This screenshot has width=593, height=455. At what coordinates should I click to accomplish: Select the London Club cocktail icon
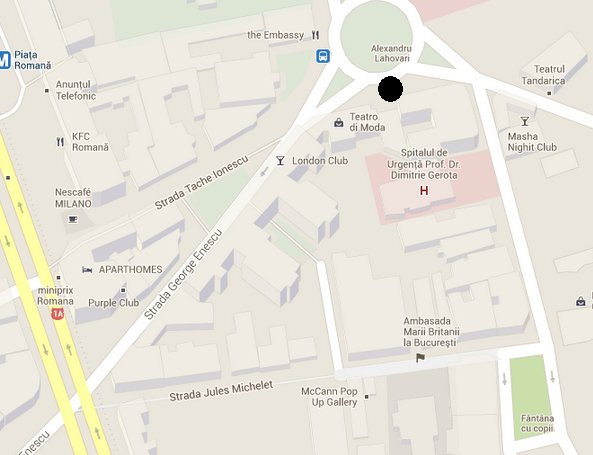(x=280, y=161)
